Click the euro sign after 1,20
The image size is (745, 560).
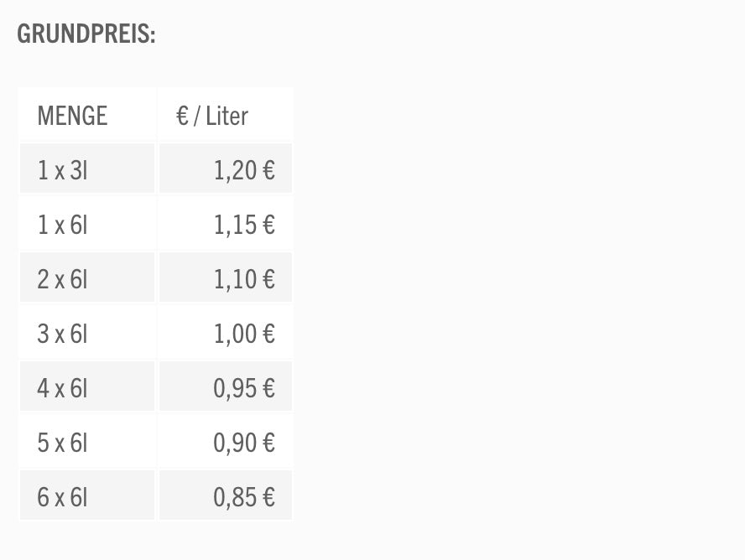tap(268, 170)
